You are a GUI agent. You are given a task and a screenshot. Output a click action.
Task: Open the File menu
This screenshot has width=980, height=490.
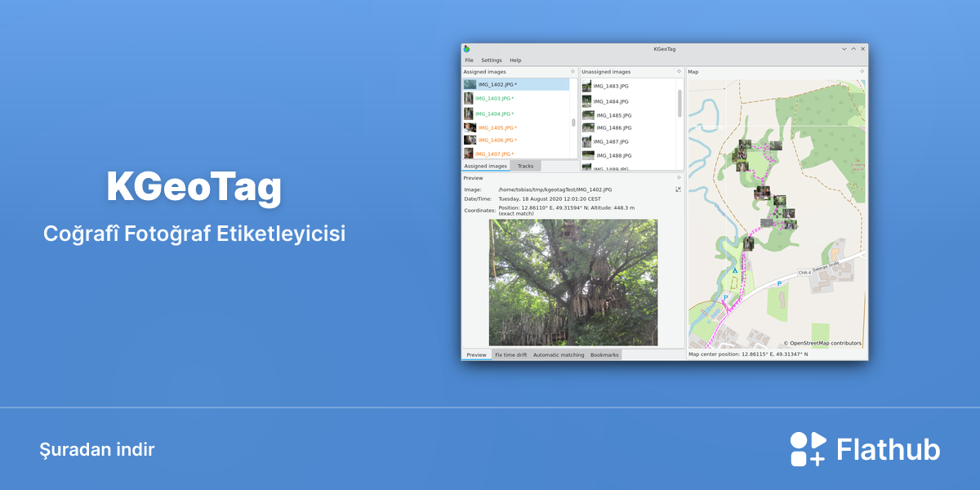(470, 60)
